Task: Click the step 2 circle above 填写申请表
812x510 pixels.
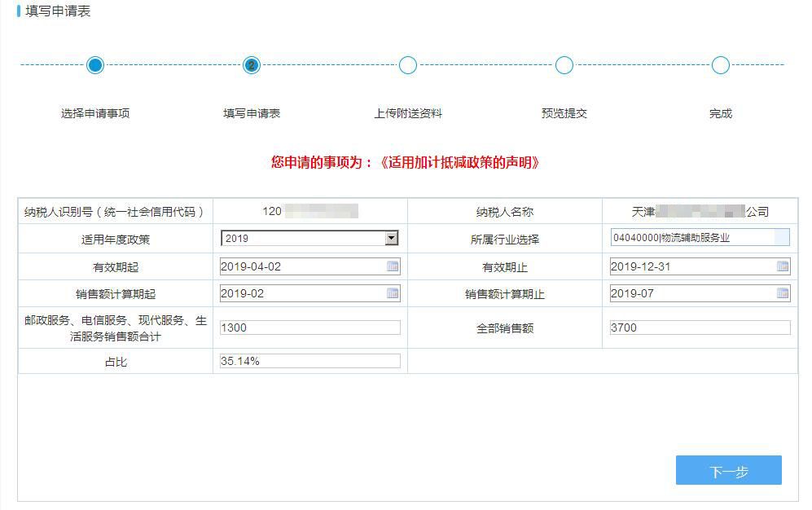Action: 251,65
